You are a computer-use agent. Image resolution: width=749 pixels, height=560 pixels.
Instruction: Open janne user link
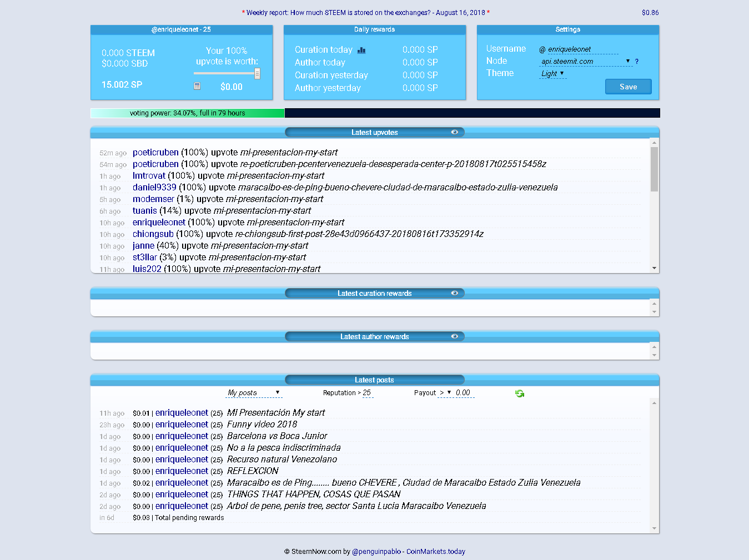coord(143,245)
